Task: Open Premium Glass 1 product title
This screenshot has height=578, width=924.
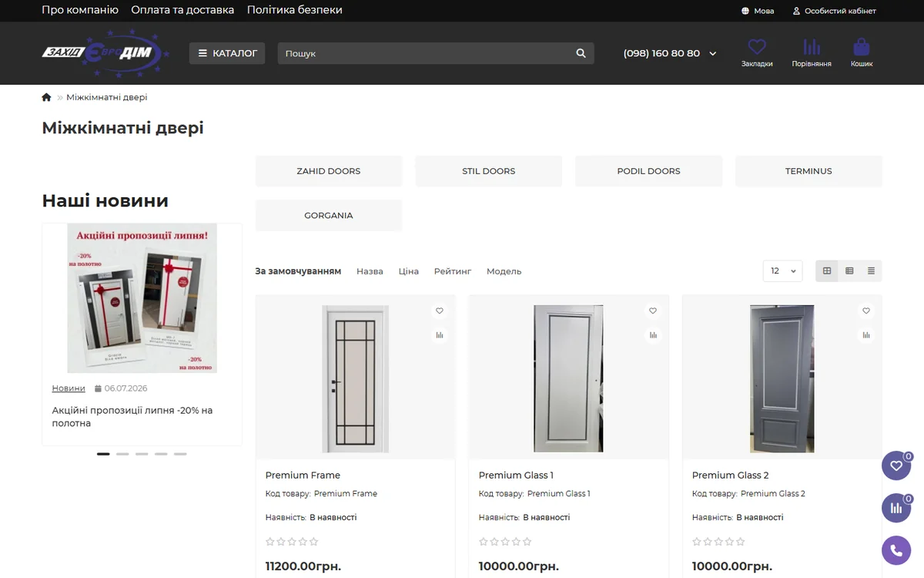Action: [x=516, y=476]
